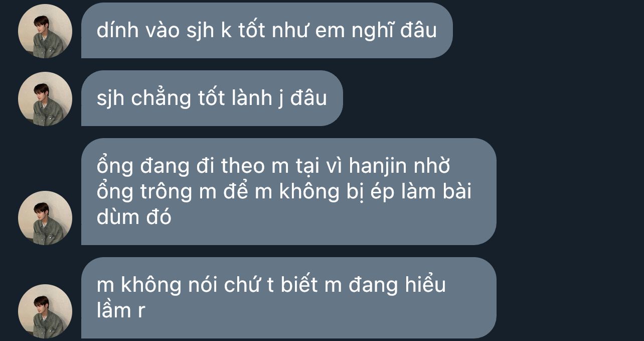Select the "m không nói chứ t biết" bubble
644x341 pixels.
point(289,298)
